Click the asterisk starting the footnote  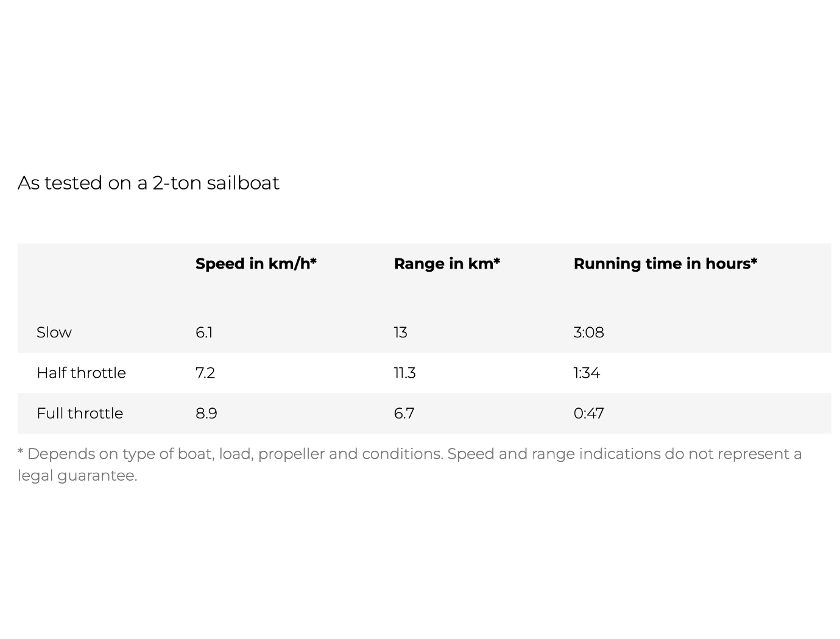[x=21, y=452]
